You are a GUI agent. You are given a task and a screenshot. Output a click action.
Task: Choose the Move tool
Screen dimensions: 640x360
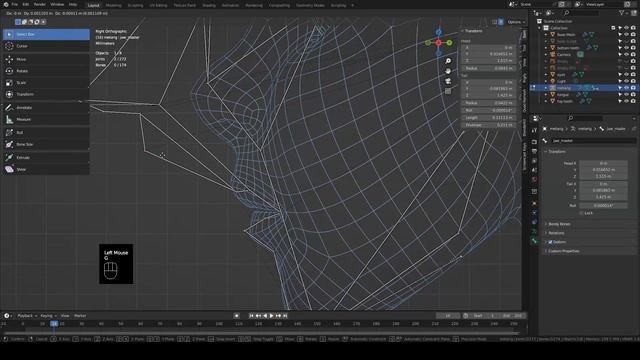pyautogui.click(x=46, y=59)
